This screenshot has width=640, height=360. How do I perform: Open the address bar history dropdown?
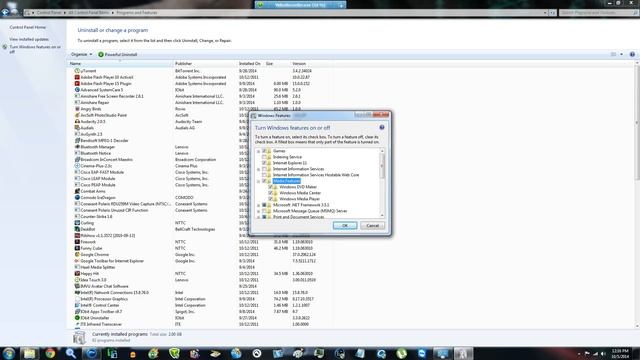[x=545, y=13]
